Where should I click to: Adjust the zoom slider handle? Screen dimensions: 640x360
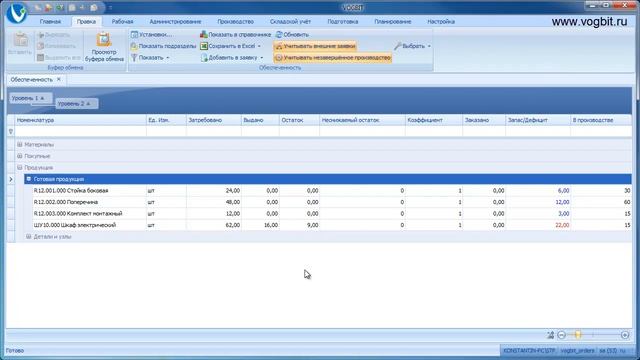tap(578, 335)
